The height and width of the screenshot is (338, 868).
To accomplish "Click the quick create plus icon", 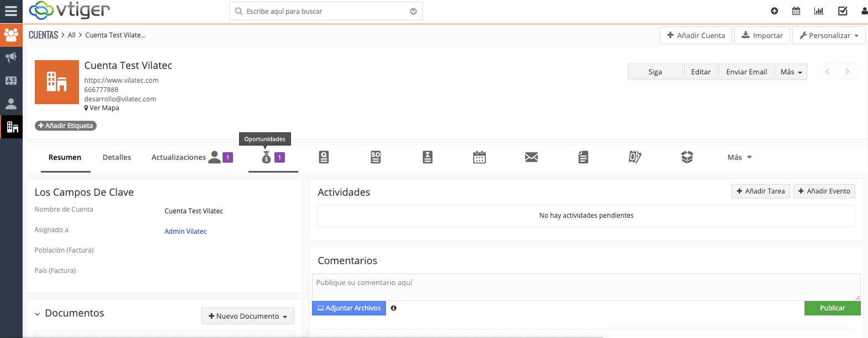I will [x=774, y=11].
